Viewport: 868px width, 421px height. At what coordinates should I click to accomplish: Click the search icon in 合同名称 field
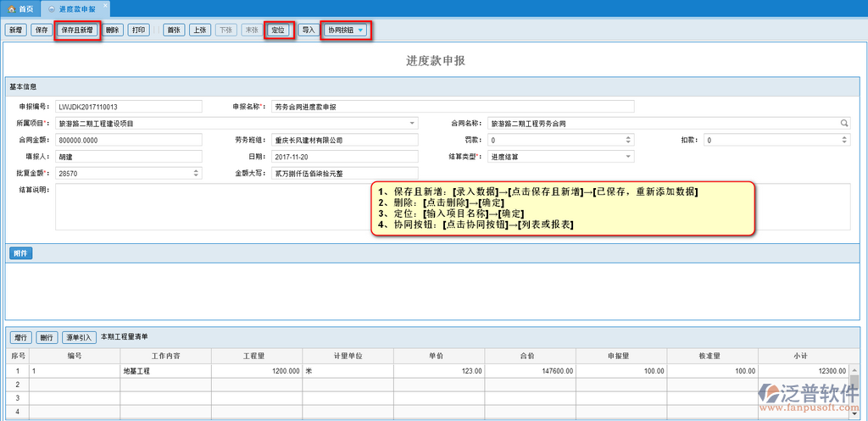(844, 124)
